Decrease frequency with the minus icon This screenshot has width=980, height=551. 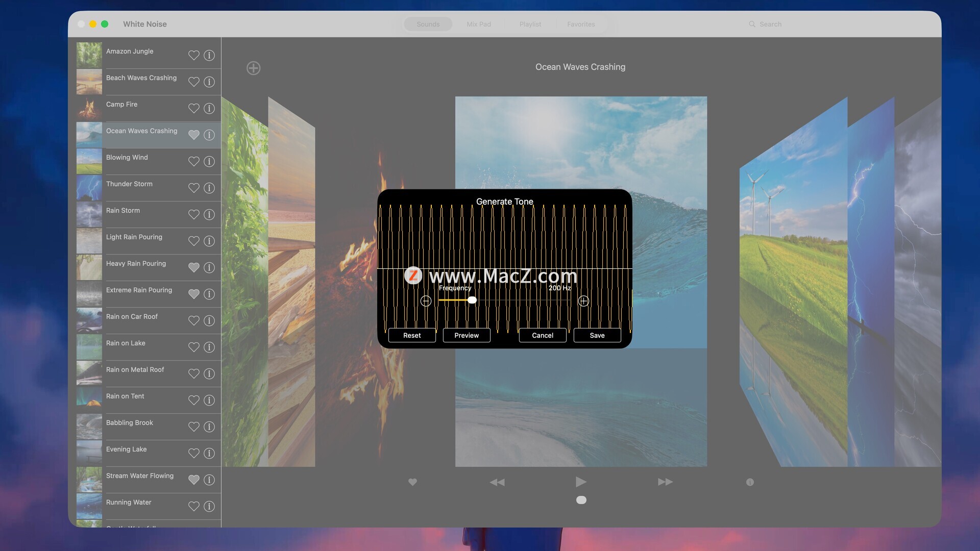(426, 301)
